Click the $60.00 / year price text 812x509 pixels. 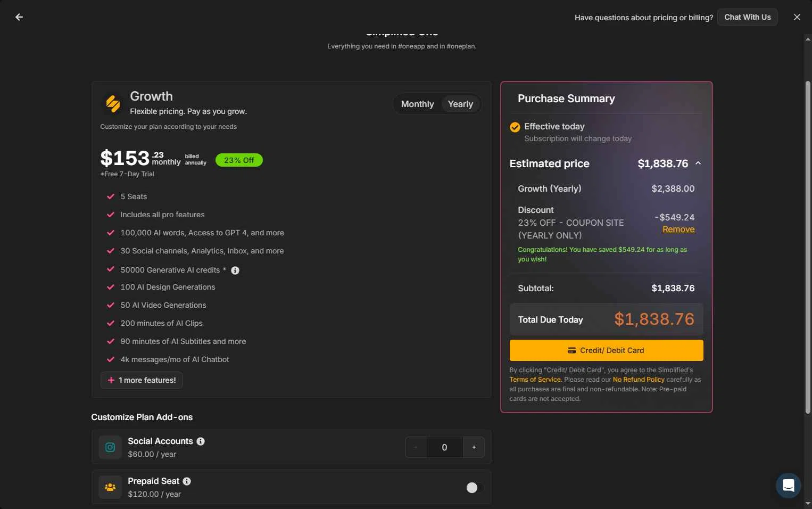152,454
